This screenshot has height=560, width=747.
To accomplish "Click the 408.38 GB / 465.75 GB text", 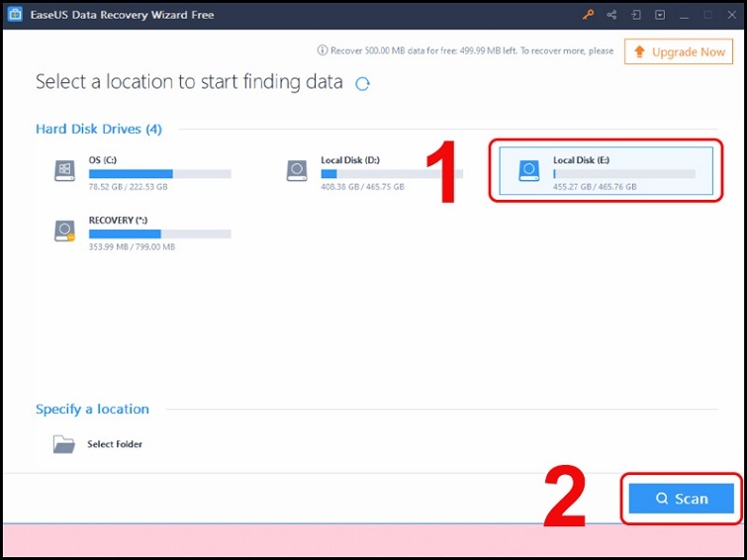I will tap(362, 187).
